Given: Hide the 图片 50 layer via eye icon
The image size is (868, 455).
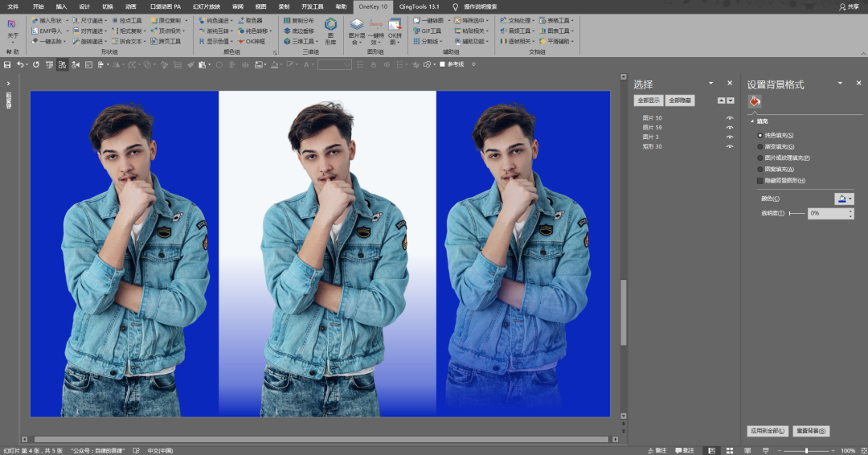Looking at the screenshot, I should tap(730, 118).
